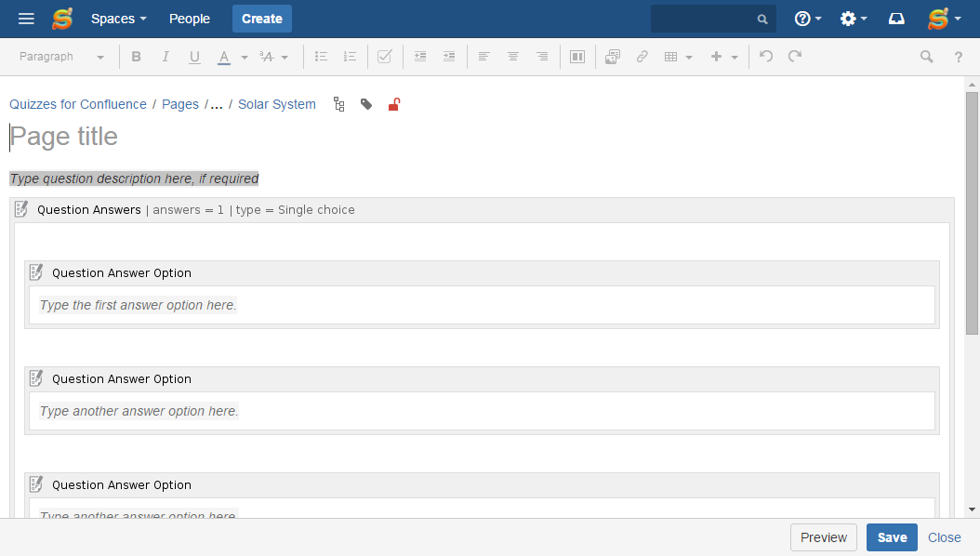Apply the text color
The height and width of the screenshot is (556, 980).
tap(224, 57)
